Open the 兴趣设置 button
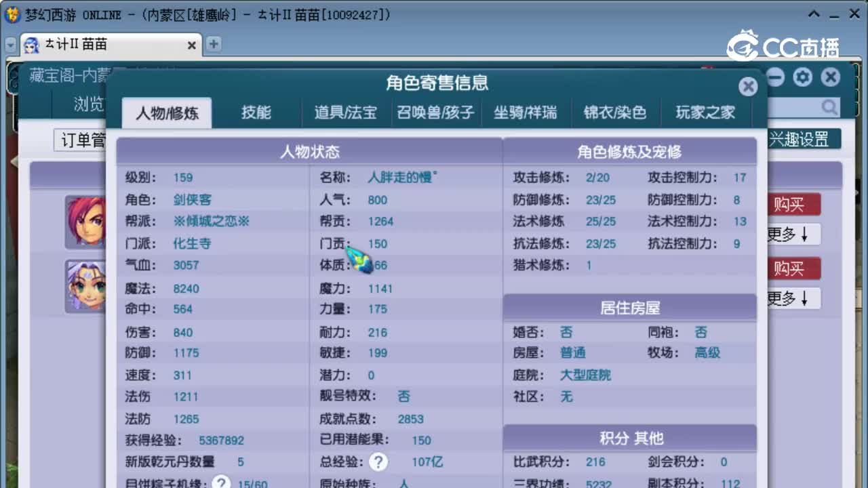 (x=804, y=140)
